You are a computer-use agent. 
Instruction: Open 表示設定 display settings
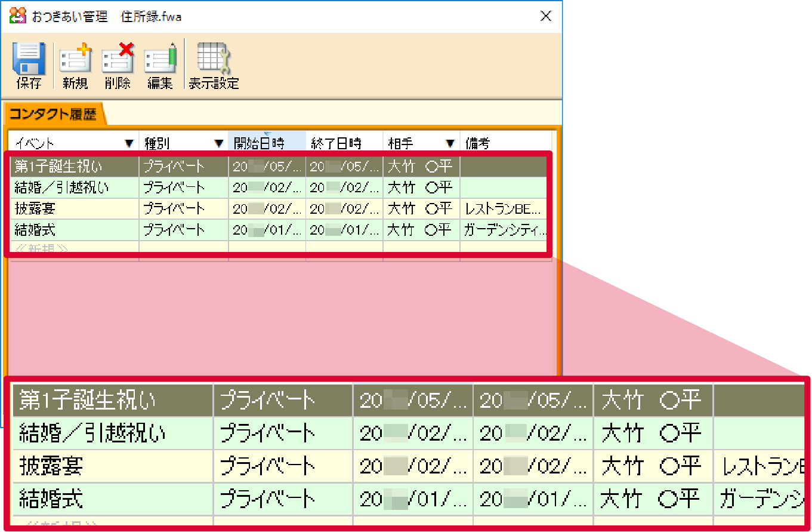click(212, 63)
